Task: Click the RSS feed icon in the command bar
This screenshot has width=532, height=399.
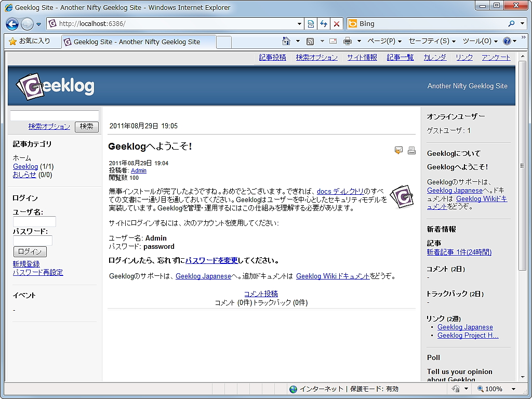Action: (312, 41)
